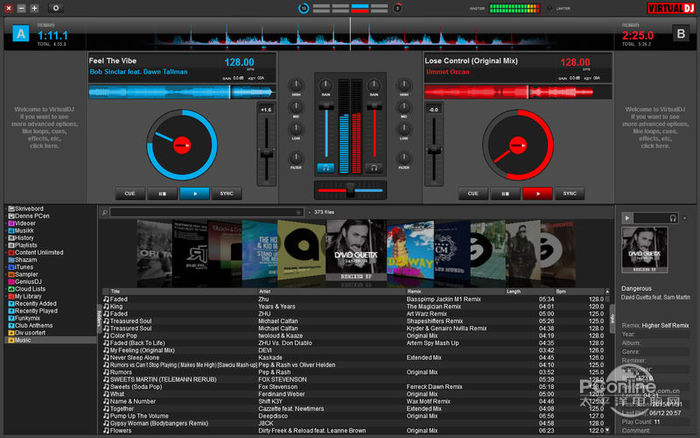This screenshot has height=438, width=700.
Task: Collapse the folders side tab
Action: coord(100,319)
